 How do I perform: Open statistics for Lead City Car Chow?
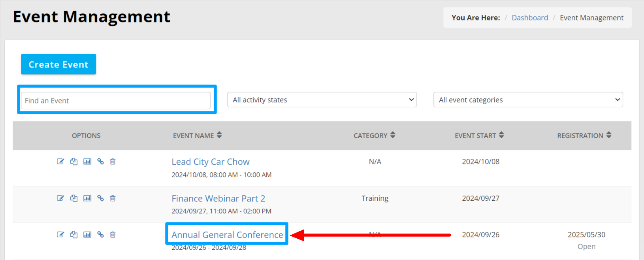pyautogui.click(x=87, y=161)
